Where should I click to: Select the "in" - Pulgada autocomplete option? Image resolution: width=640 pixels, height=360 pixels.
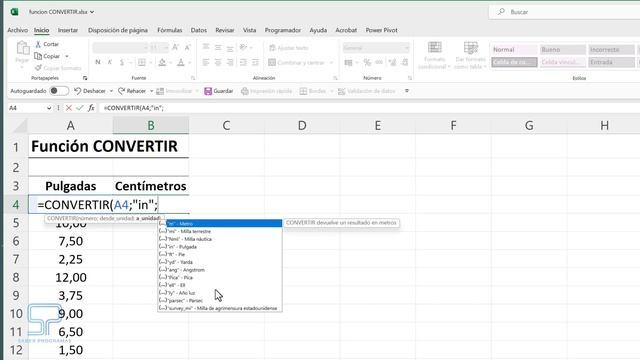[x=220, y=247]
